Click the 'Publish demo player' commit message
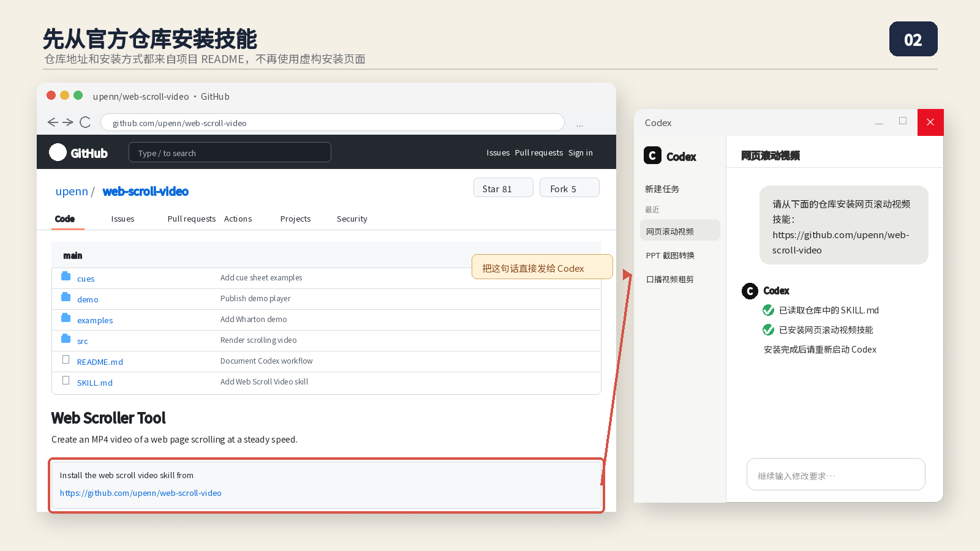 point(255,299)
